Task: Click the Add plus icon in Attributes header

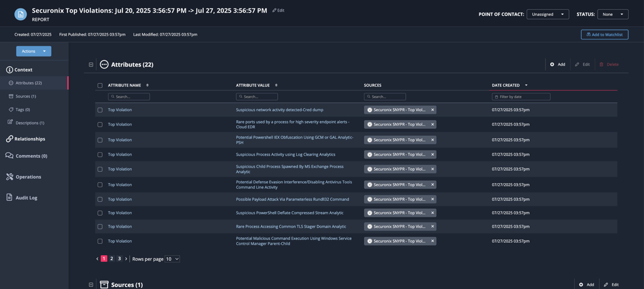Action: tap(552, 64)
